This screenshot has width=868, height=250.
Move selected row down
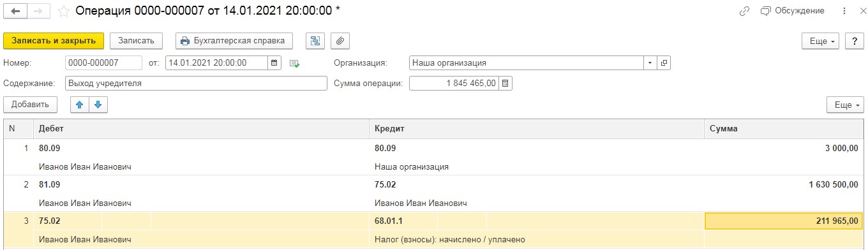point(98,105)
